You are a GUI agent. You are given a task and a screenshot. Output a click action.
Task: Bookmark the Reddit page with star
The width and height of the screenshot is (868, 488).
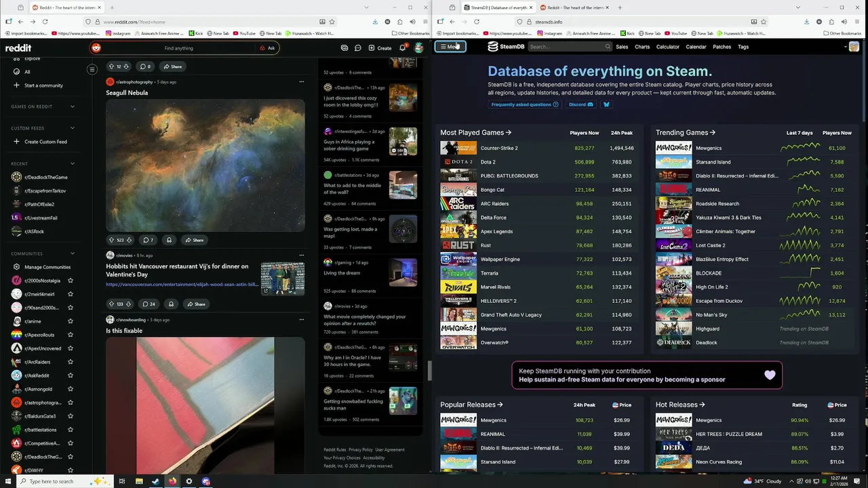[332, 22]
